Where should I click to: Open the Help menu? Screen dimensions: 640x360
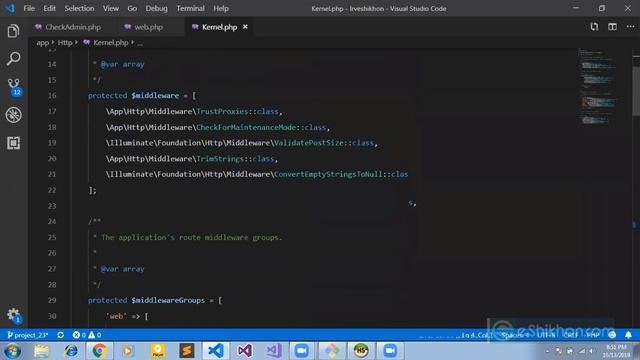[x=221, y=9]
